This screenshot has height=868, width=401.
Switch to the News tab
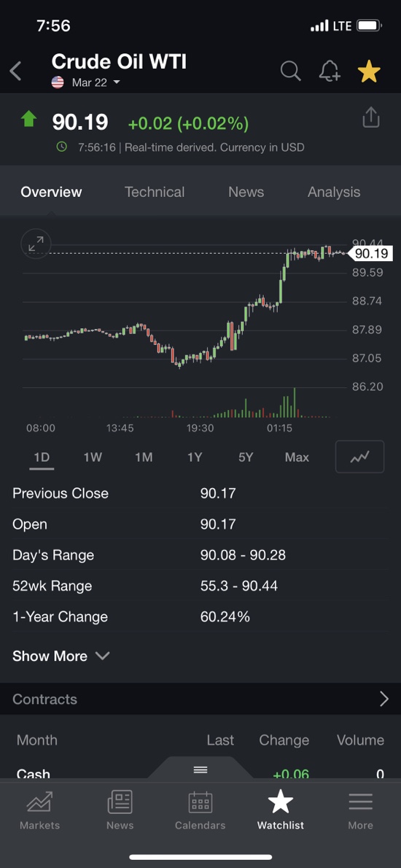(246, 192)
